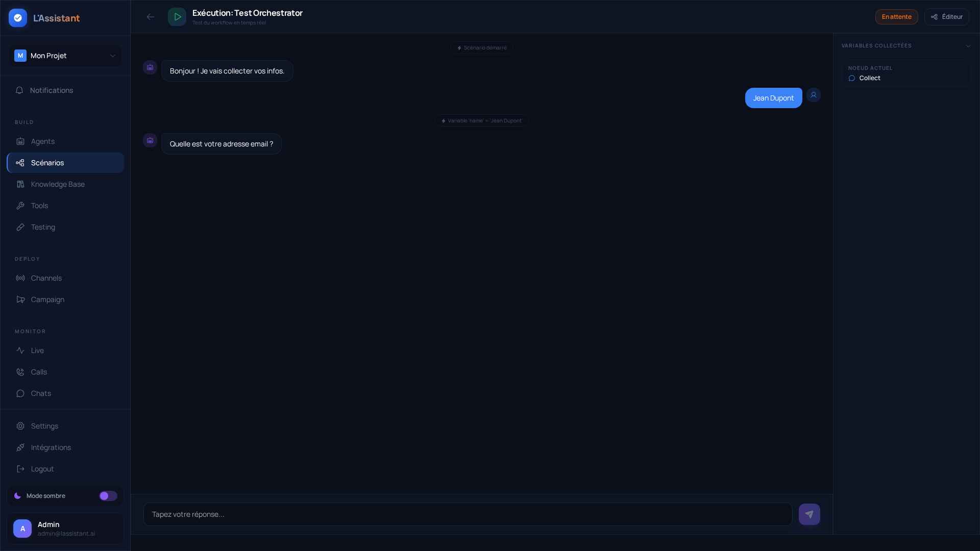Click the user avatar icon beside Jean Dupont

pos(814,95)
